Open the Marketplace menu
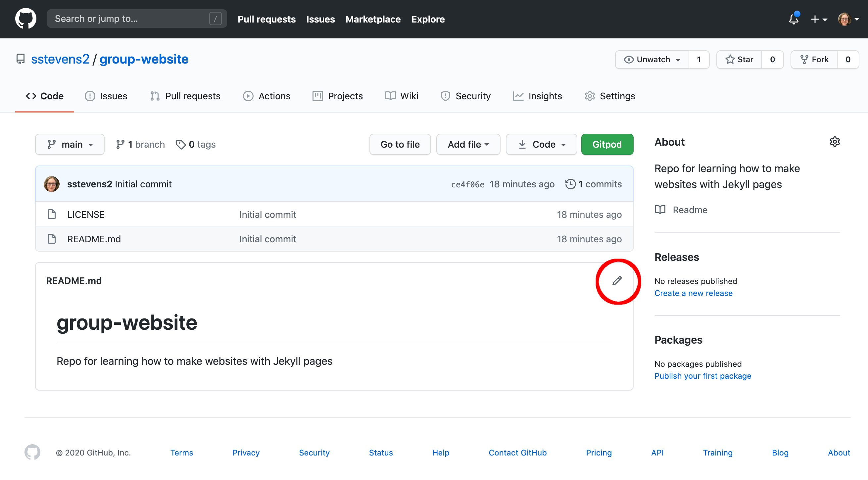This screenshot has width=868, height=480. pyautogui.click(x=373, y=19)
